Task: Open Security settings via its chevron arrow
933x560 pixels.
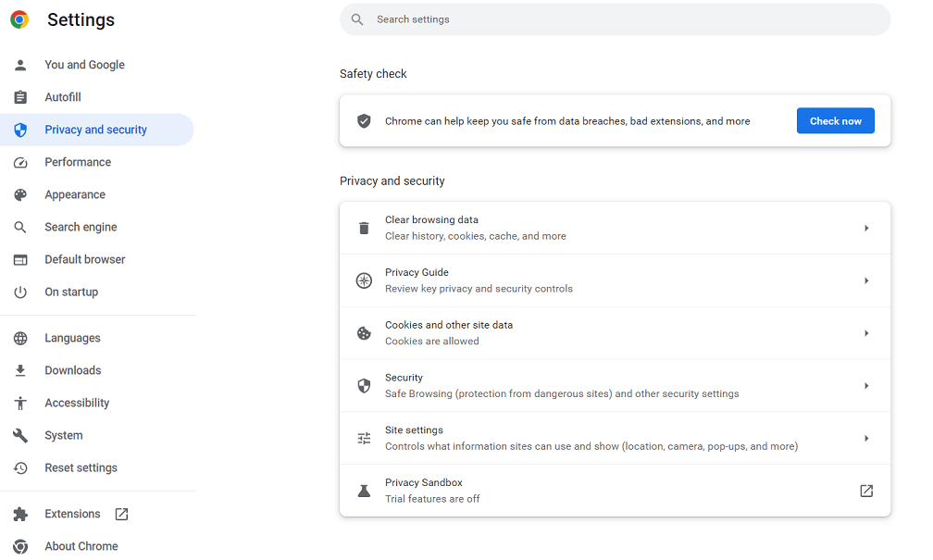Action: pos(866,385)
